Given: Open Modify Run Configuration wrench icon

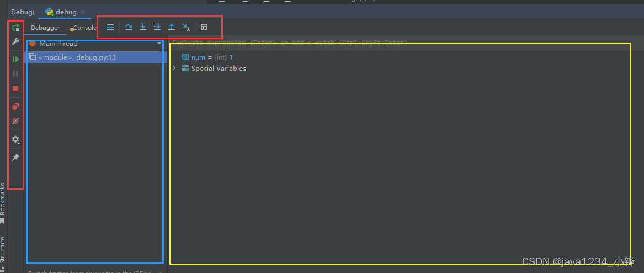Looking at the screenshot, I should 15,41.
